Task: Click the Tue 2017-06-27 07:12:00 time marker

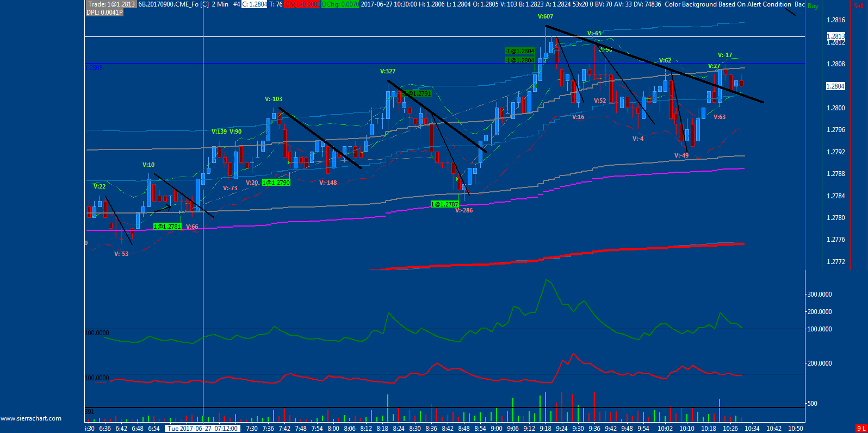Action: coord(202,428)
